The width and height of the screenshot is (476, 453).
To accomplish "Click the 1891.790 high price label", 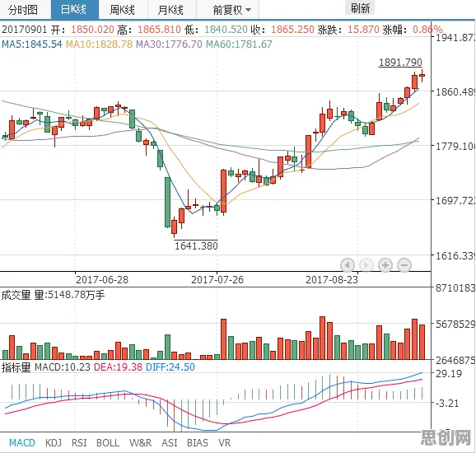I will click(x=400, y=63).
